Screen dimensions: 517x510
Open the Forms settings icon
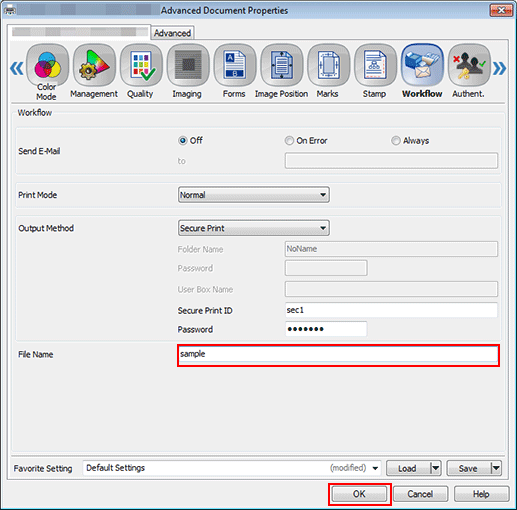click(235, 65)
